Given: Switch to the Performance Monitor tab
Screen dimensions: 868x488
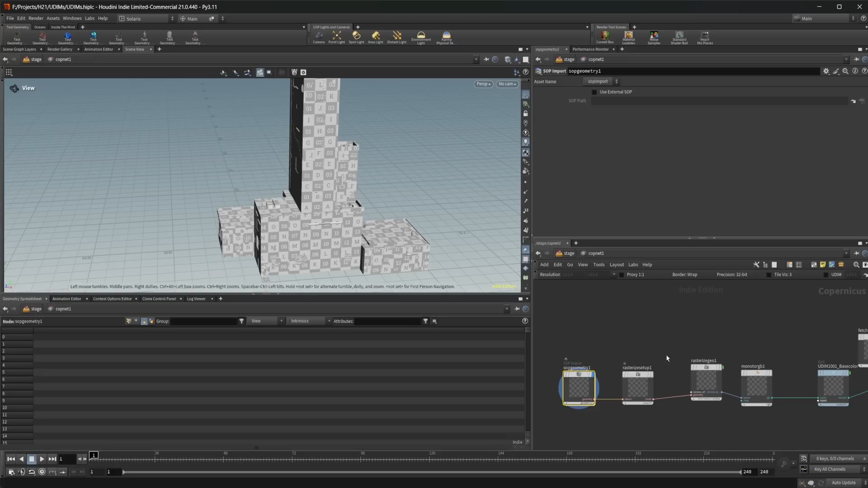Looking at the screenshot, I should pos(590,49).
